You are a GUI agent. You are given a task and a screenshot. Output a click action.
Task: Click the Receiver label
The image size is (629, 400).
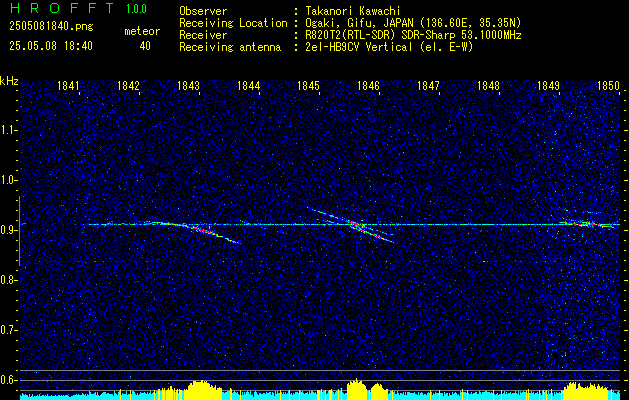tap(203, 35)
